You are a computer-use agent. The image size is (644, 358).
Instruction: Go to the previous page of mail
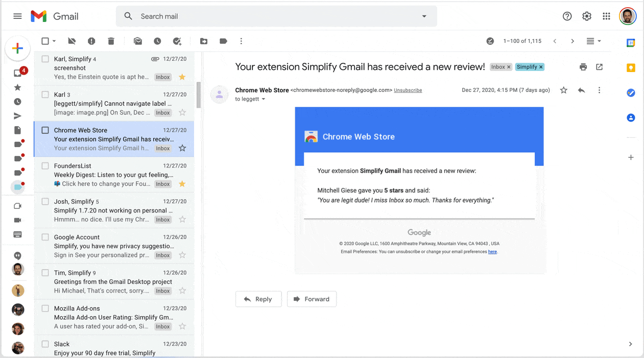click(555, 41)
